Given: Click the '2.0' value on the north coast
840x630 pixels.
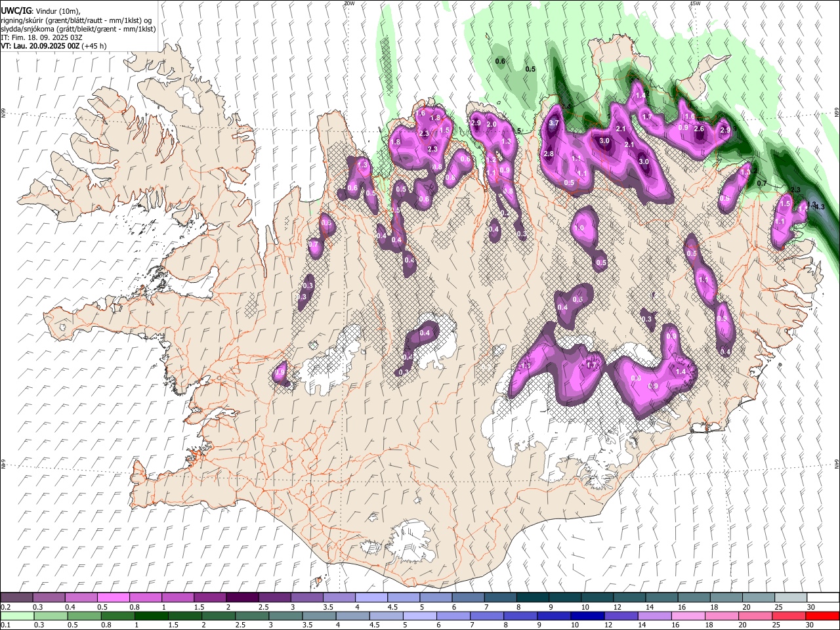Looking at the screenshot, I should (492, 124).
